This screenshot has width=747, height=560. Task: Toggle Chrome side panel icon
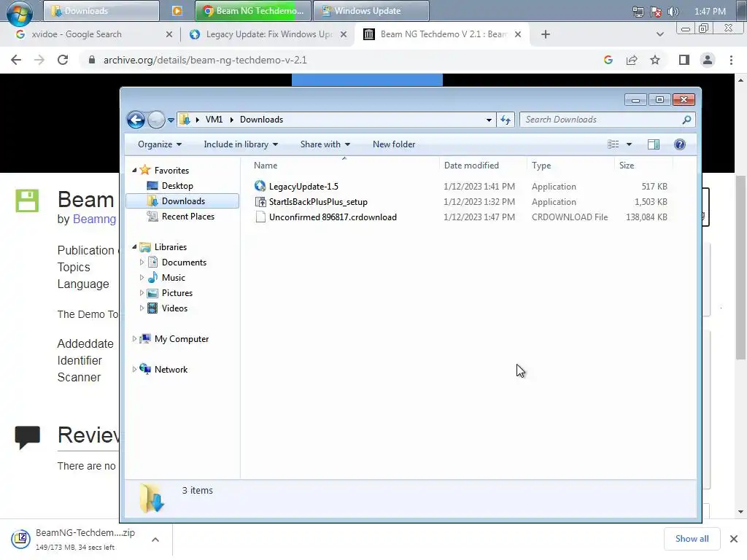click(x=684, y=60)
